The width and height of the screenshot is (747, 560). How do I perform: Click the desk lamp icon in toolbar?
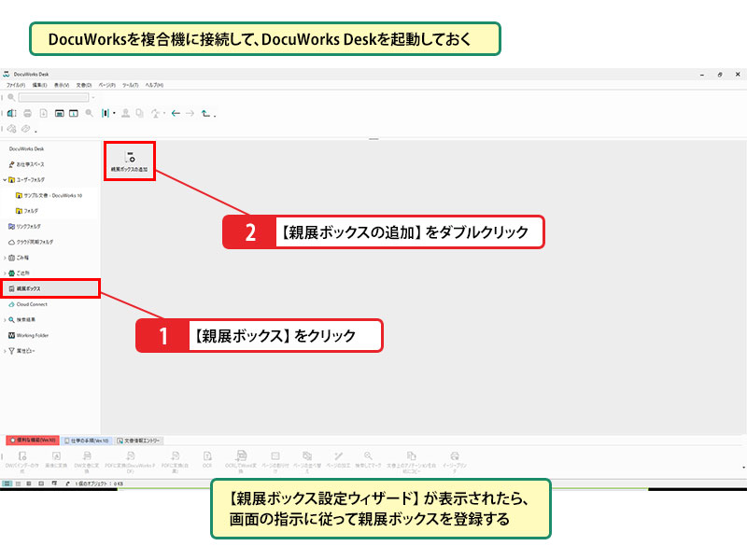(x=155, y=113)
